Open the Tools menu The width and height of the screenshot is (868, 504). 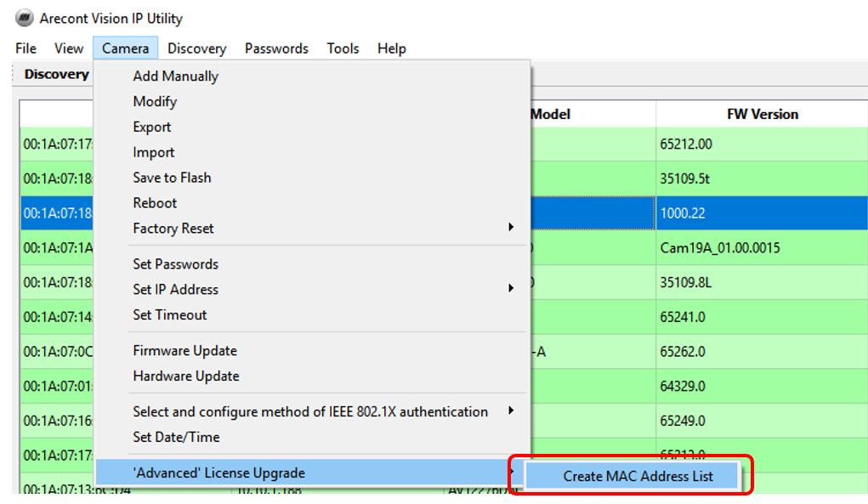[x=343, y=48]
